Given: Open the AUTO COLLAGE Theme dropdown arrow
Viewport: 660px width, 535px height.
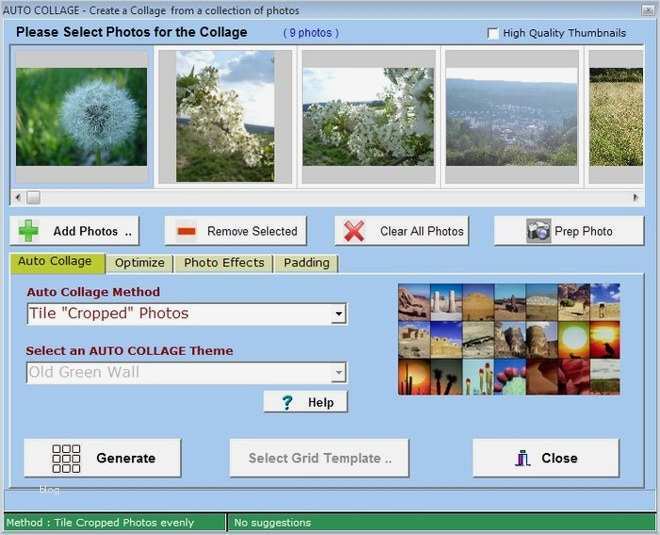Looking at the screenshot, I should [x=338, y=373].
